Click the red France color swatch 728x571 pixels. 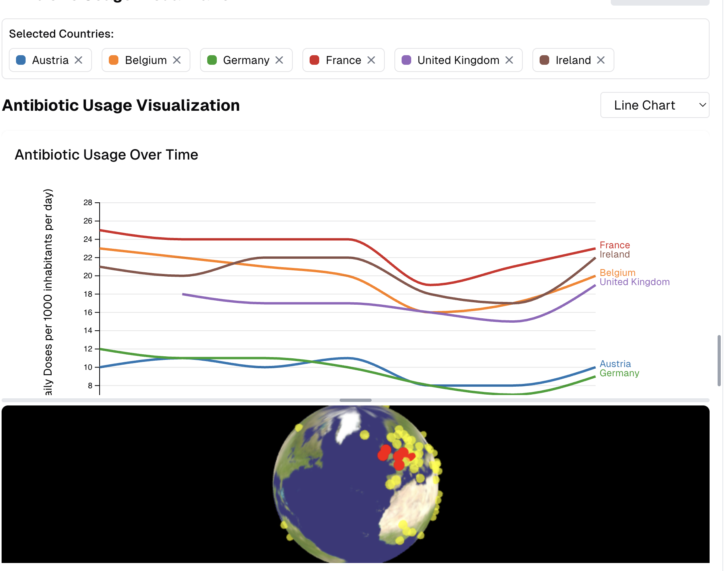314,60
